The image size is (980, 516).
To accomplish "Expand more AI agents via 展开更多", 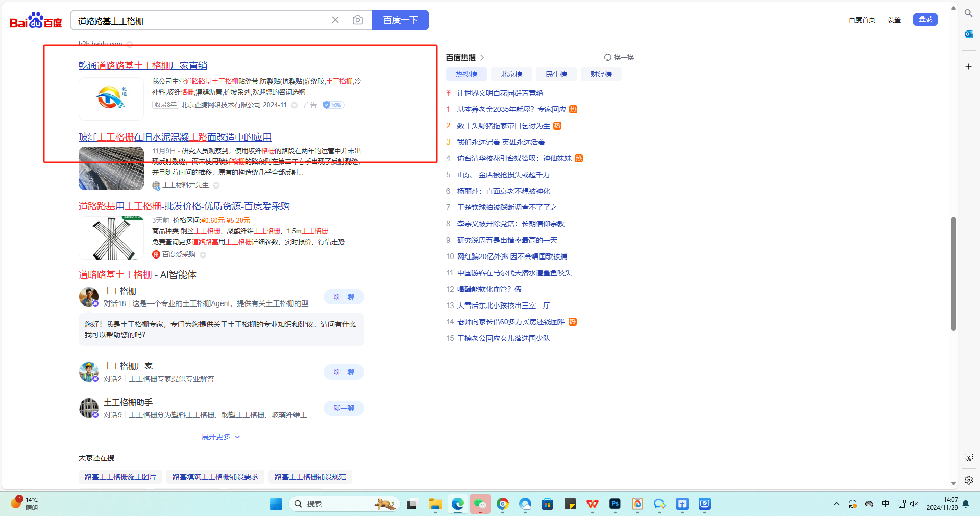I will (x=220, y=437).
